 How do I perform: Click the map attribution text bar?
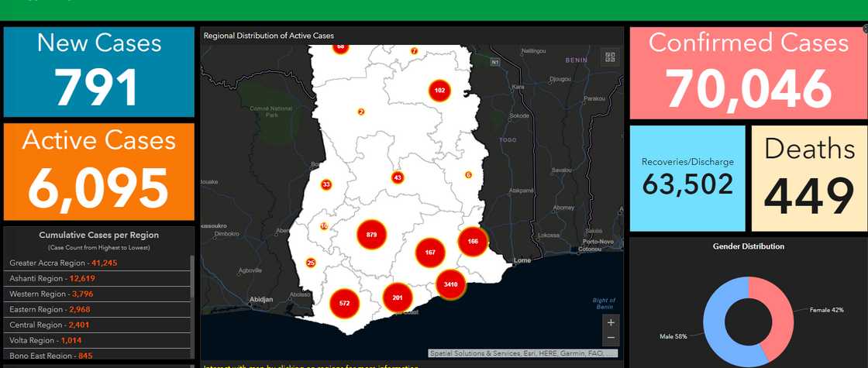[x=522, y=353]
